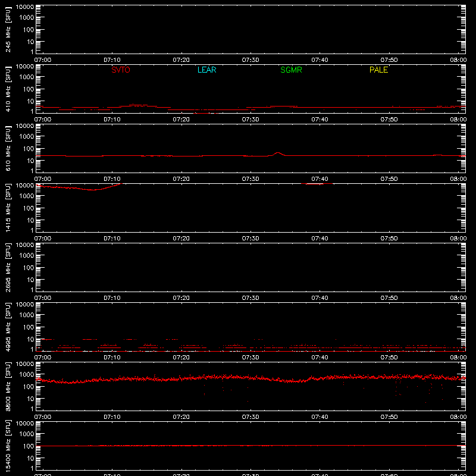Image resolution: width=476 pixels, height=476 pixels.
Task: Click the lowest point of the 1415 MHz curve
Action: pos(93,190)
